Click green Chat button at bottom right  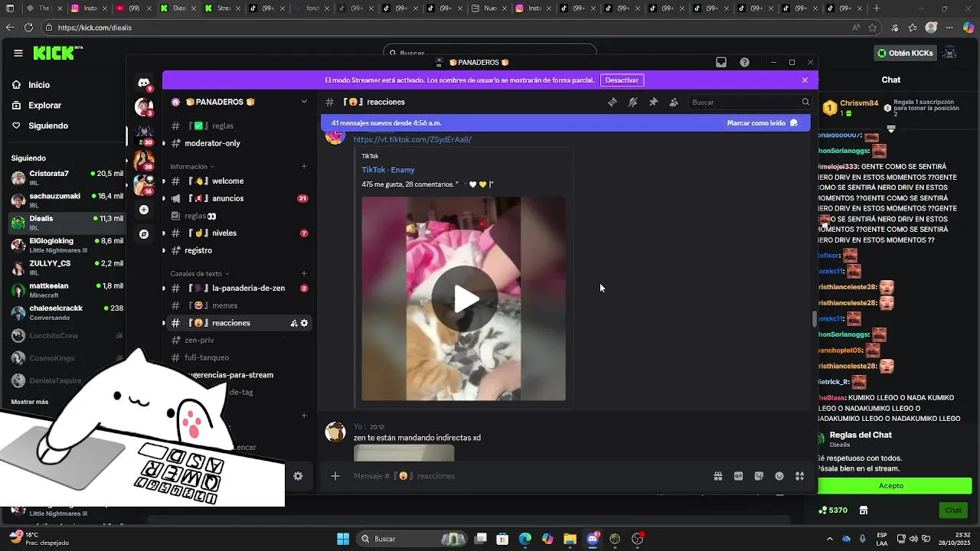click(x=953, y=510)
